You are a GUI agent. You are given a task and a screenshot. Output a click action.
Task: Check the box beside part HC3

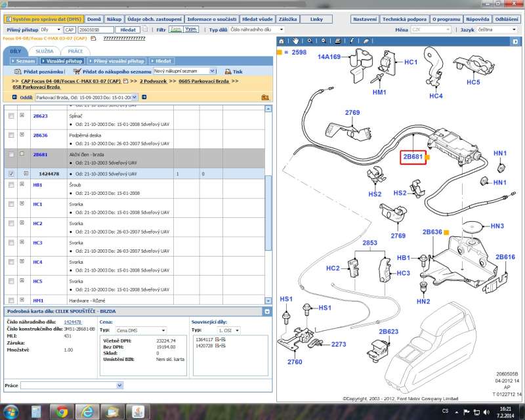(x=11, y=243)
